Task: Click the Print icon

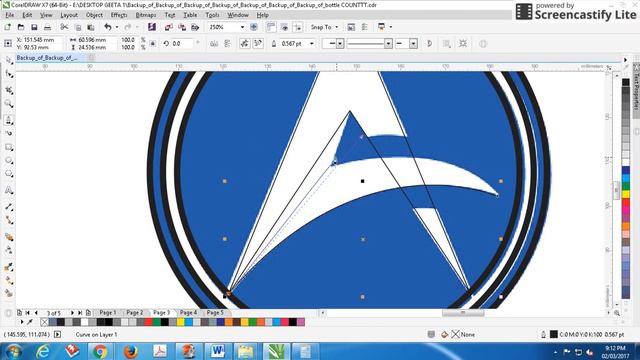Action: point(48,27)
